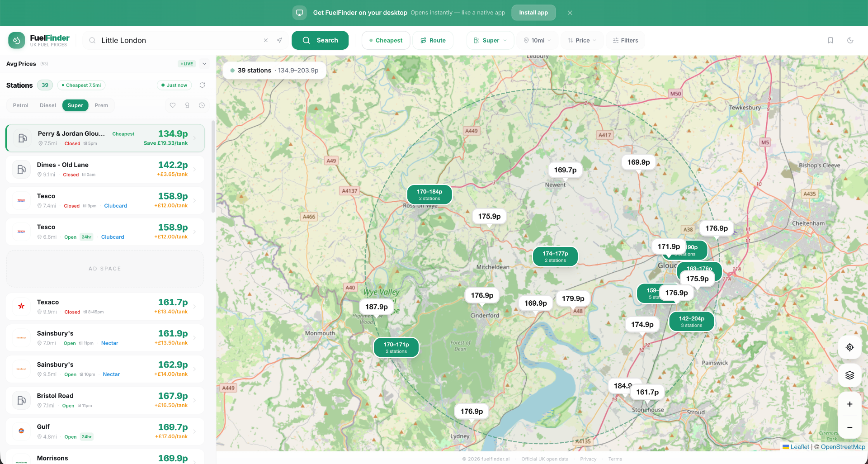Click the Clubcard tag on open Tesco
The width and height of the screenshot is (868, 464).
point(113,237)
